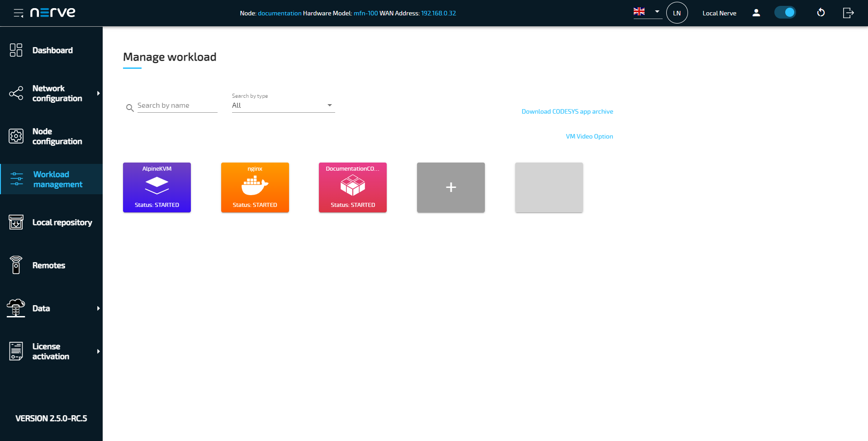Click the Local repository icon
The image size is (868, 441).
click(16, 222)
